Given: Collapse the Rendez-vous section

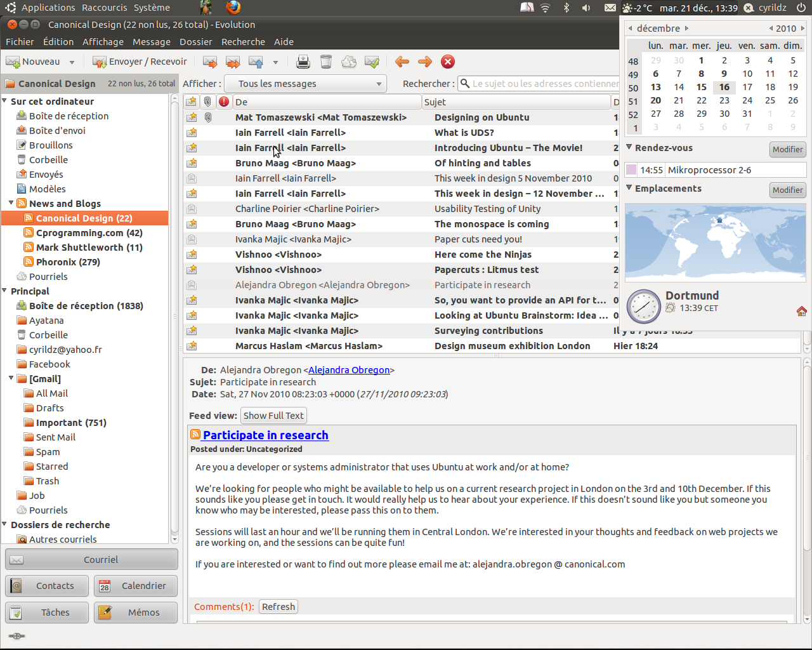Looking at the screenshot, I should click(629, 147).
